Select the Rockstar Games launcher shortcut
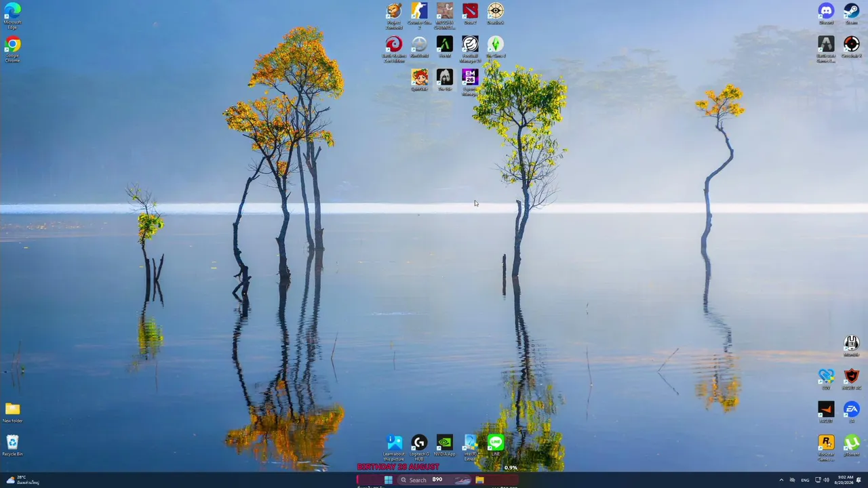Screen dimensions: 868x488 [826, 447]
